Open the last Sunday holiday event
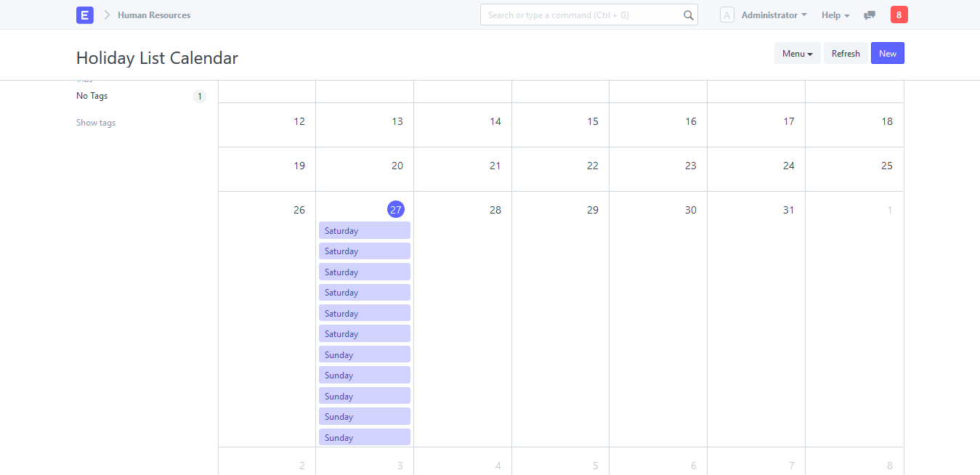980x475 pixels. click(x=364, y=437)
